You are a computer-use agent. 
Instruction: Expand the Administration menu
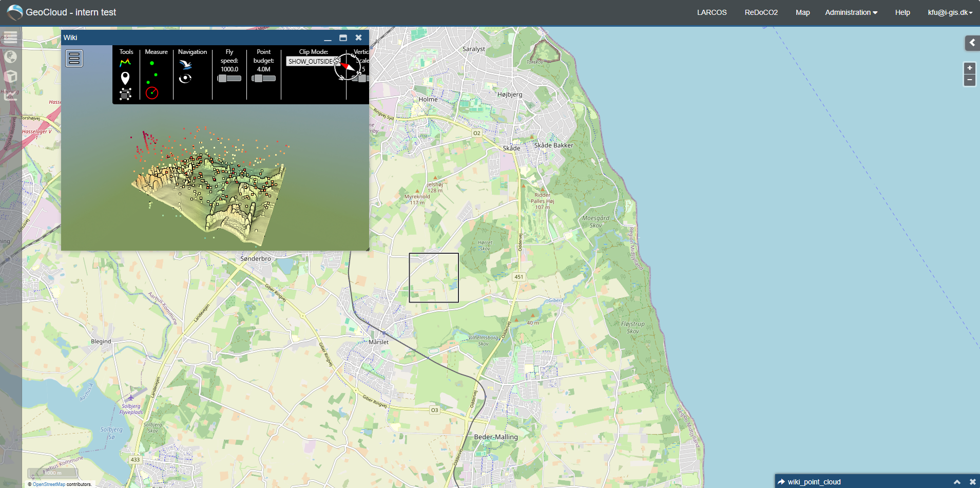[x=851, y=12]
